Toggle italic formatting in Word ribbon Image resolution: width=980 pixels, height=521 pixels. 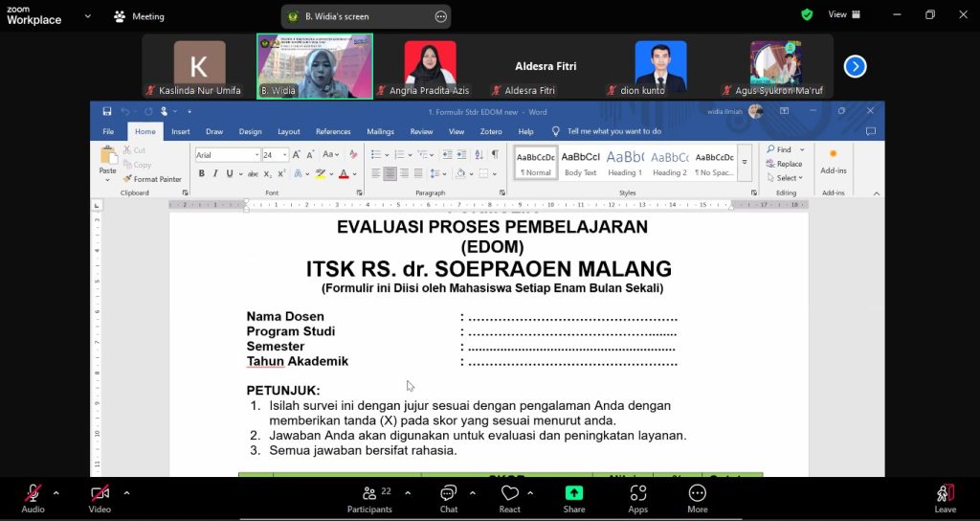click(215, 174)
